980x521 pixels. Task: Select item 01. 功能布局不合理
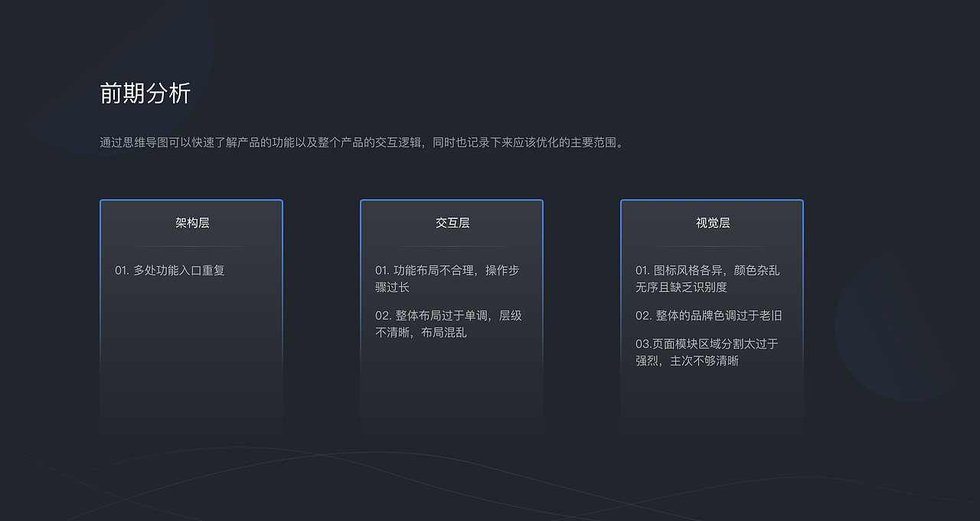click(x=447, y=279)
